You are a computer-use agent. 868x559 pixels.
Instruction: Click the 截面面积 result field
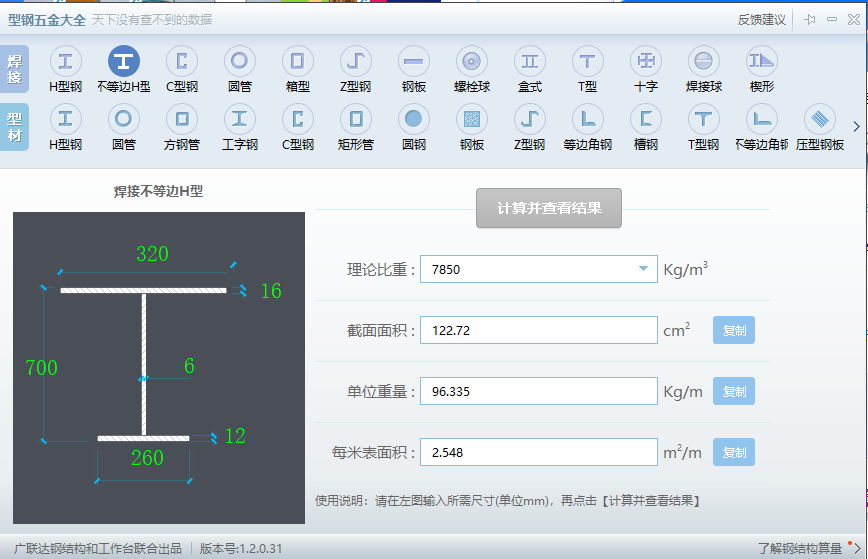click(539, 330)
